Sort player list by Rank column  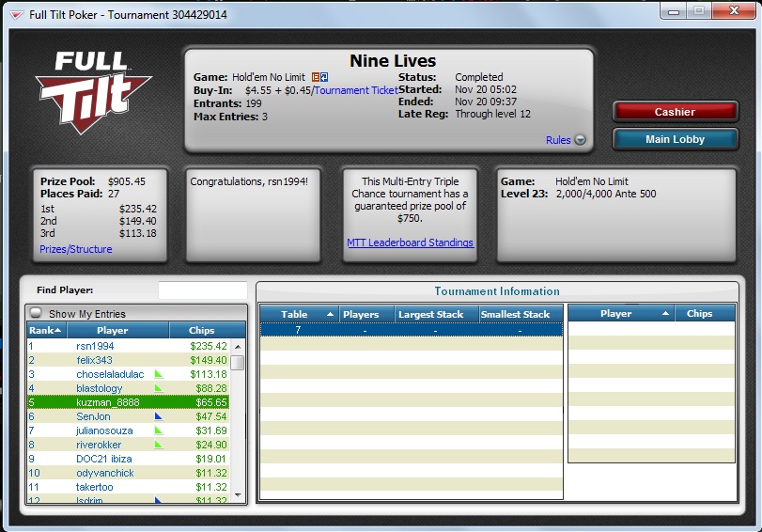[46, 330]
